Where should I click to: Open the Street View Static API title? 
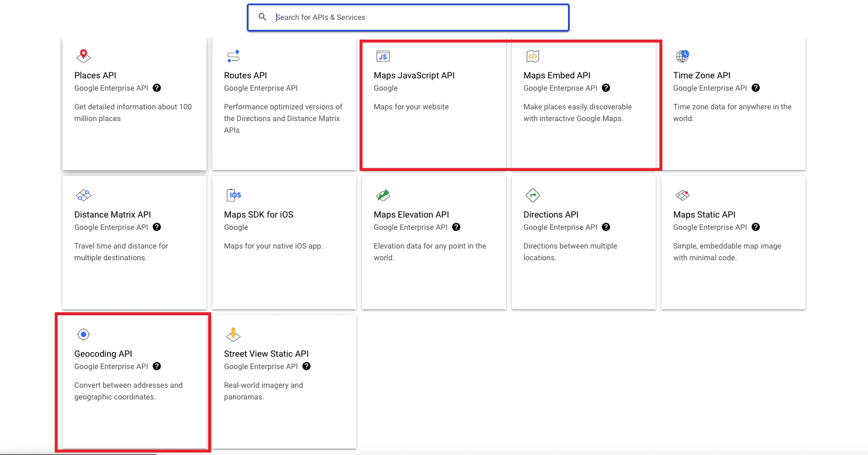(266, 354)
